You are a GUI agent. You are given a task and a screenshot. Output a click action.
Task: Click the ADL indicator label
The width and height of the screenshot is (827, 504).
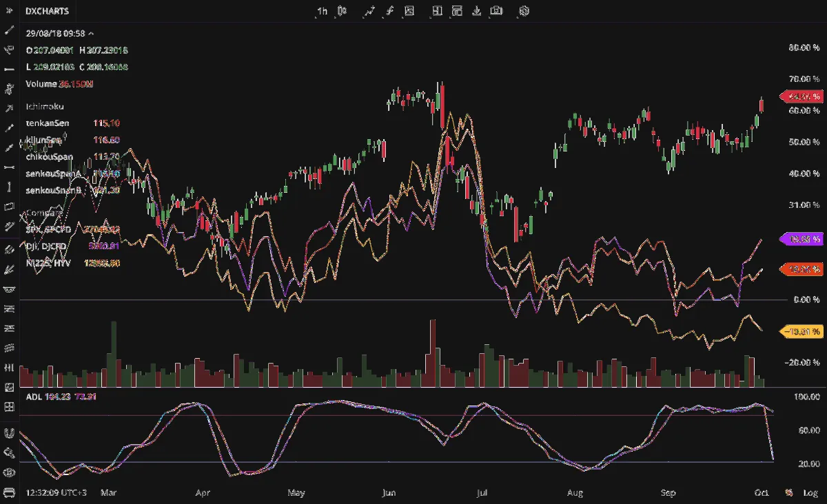pos(32,397)
